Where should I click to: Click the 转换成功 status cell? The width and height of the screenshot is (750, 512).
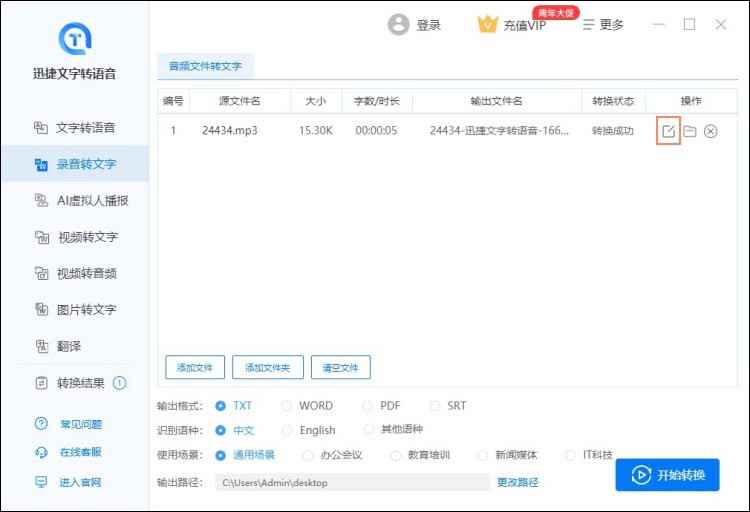613,131
